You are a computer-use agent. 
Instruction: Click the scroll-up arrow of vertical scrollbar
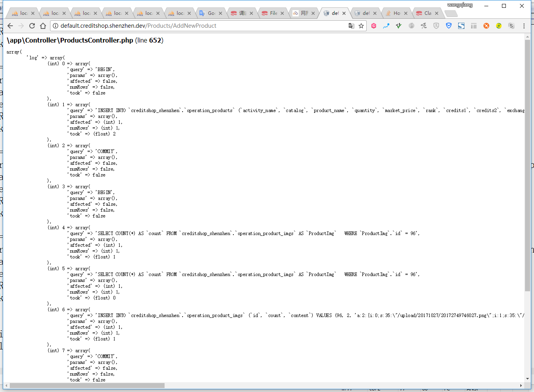[x=528, y=37]
